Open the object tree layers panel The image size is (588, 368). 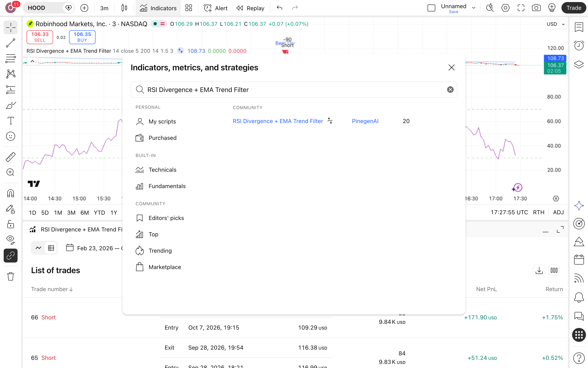[579, 64]
